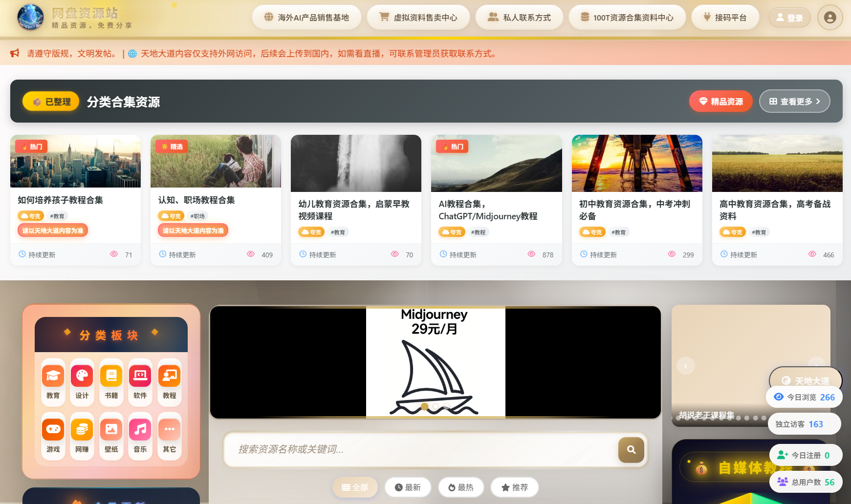Click the 登录 login button
Viewport: 851px width, 504px height.
point(789,18)
